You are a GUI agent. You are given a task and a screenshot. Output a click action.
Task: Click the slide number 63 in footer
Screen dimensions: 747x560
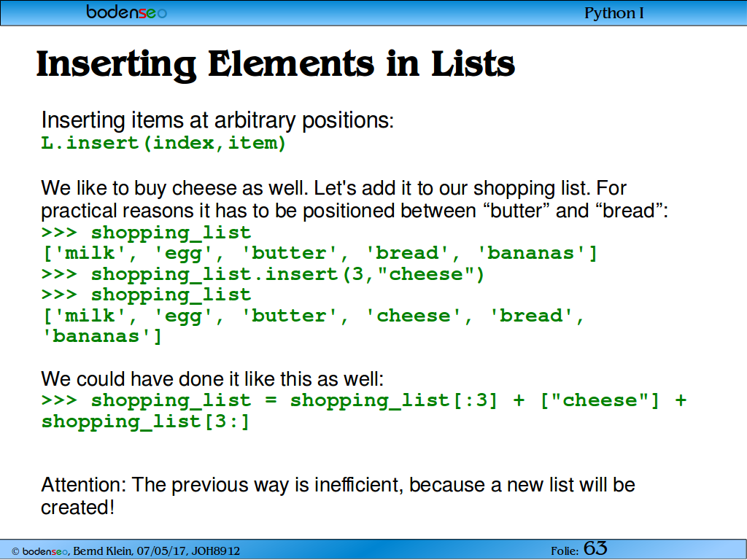tap(595, 548)
